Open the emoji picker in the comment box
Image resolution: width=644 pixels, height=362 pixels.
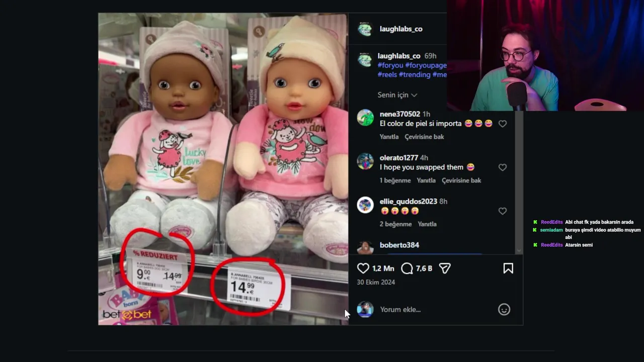504,309
